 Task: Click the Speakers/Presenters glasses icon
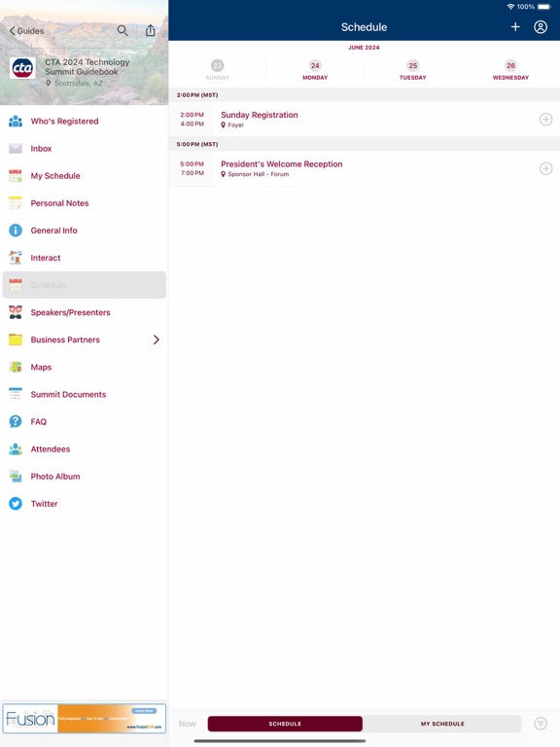(x=16, y=312)
